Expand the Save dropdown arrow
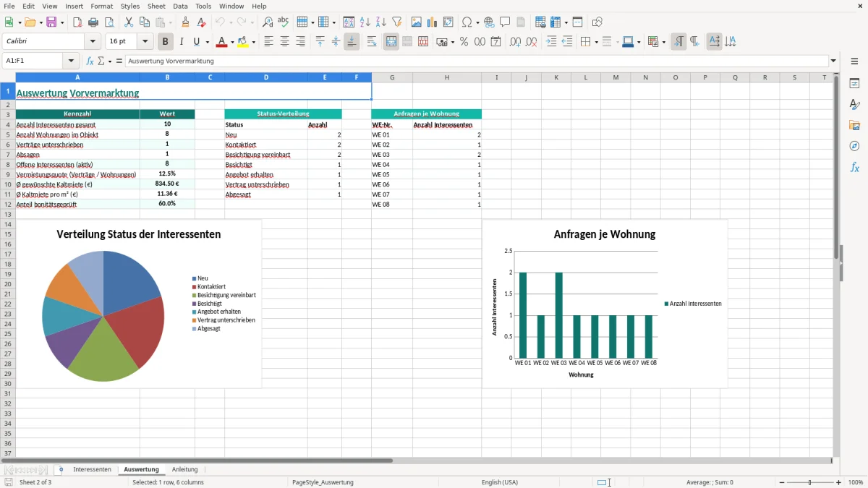Image resolution: width=868 pixels, height=488 pixels. coord(61,22)
